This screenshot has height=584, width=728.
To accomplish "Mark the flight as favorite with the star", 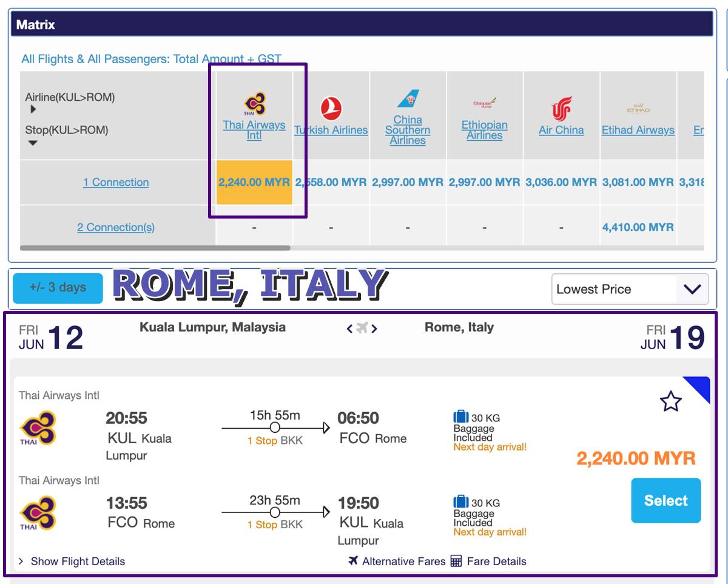I will pos(670,401).
